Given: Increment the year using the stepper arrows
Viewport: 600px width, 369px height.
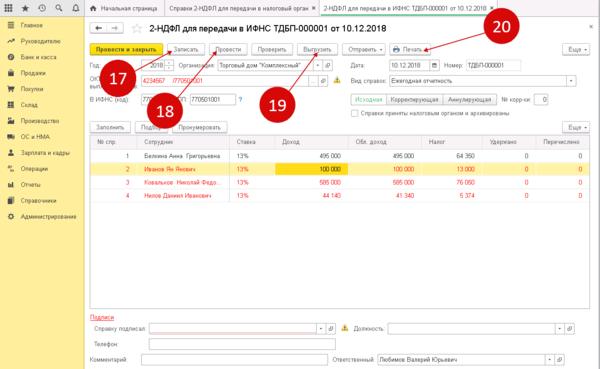Looking at the screenshot, I should (169, 63).
